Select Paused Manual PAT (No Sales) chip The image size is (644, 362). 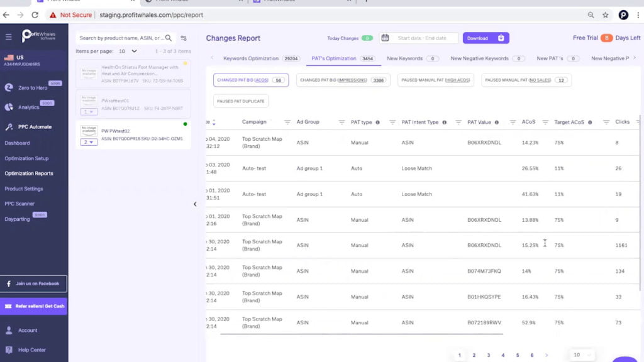click(x=526, y=80)
